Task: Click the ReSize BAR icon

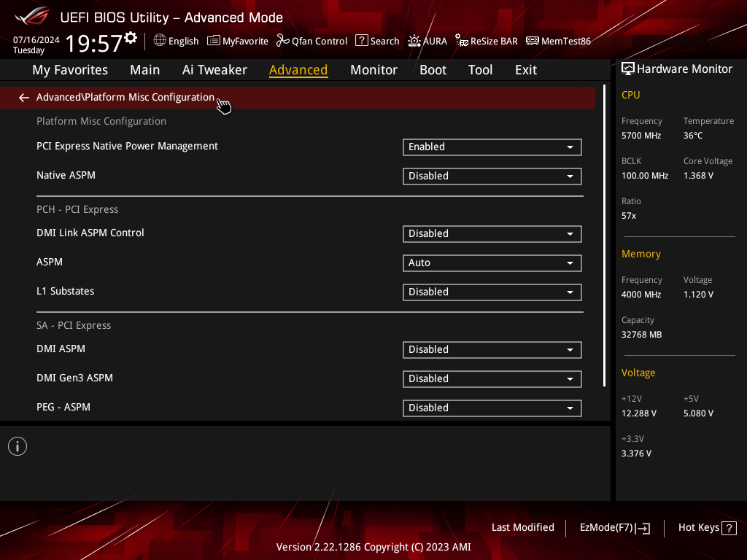Action: [x=462, y=41]
